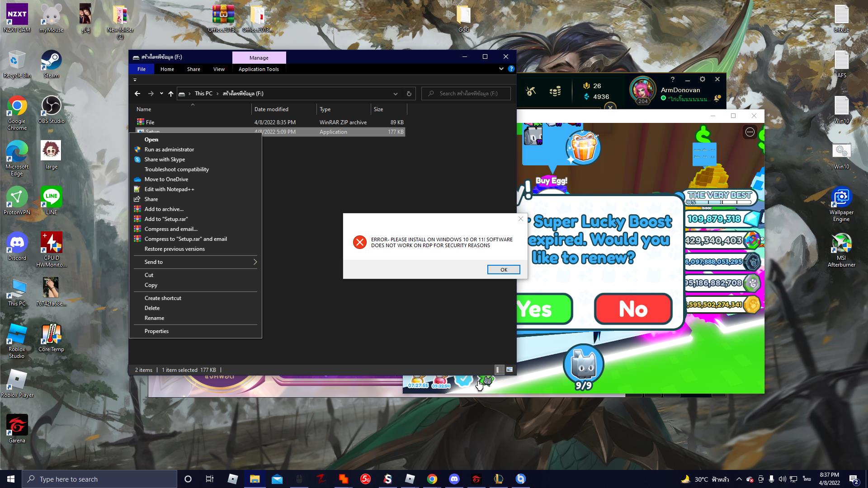Image resolution: width=868 pixels, height=488 pixels.
Task: Click the refresh icon in File Explorer
Action: tap(409, 94)
